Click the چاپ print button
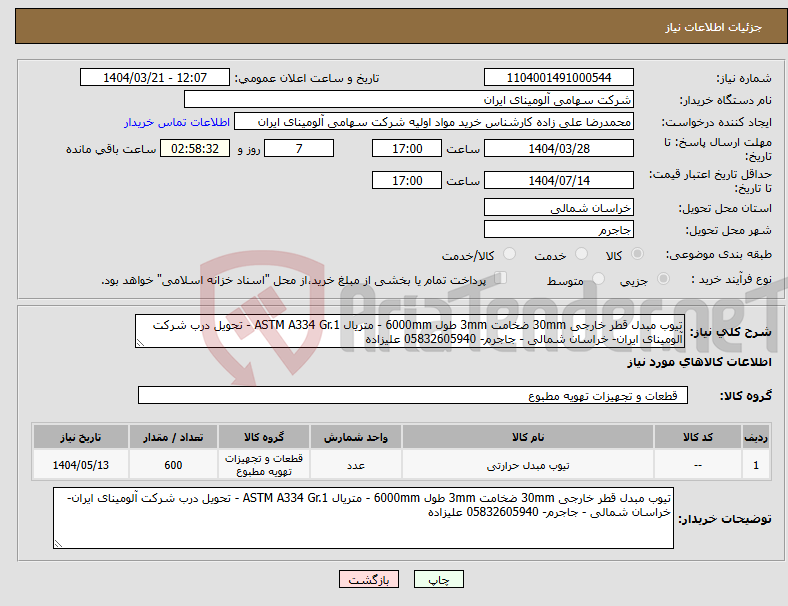This screenshot has height=606, width=788. pos(439,579)
